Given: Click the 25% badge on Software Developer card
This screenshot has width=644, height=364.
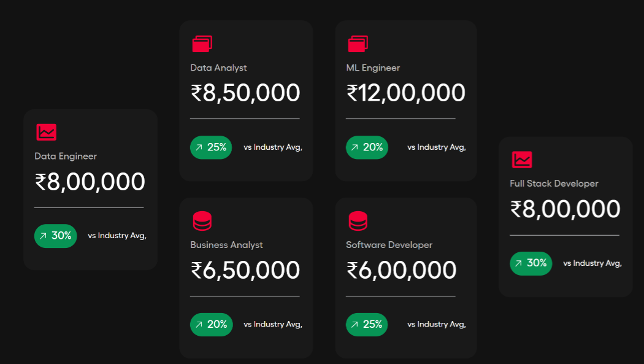Looking at the screenshot, I should point(367,325).
